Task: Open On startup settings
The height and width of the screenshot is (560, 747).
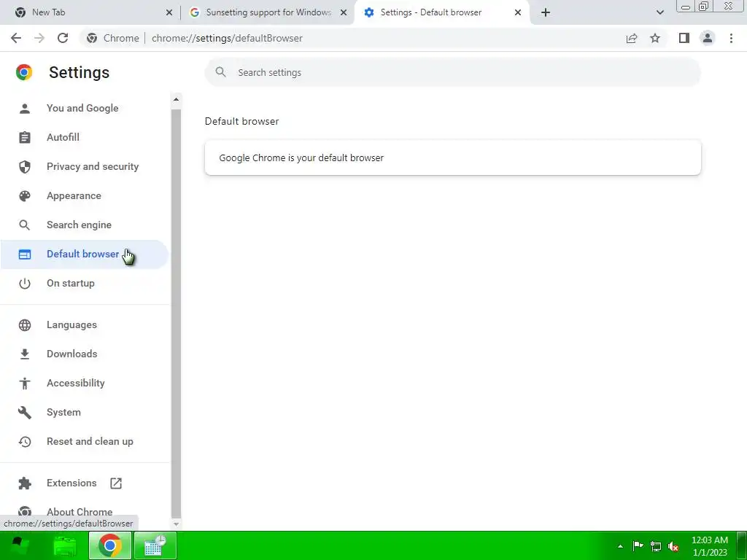Action: (x=85, y=283)
